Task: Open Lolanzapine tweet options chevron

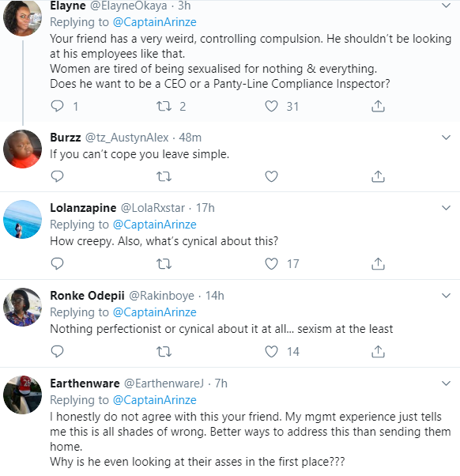Action: 446,208
